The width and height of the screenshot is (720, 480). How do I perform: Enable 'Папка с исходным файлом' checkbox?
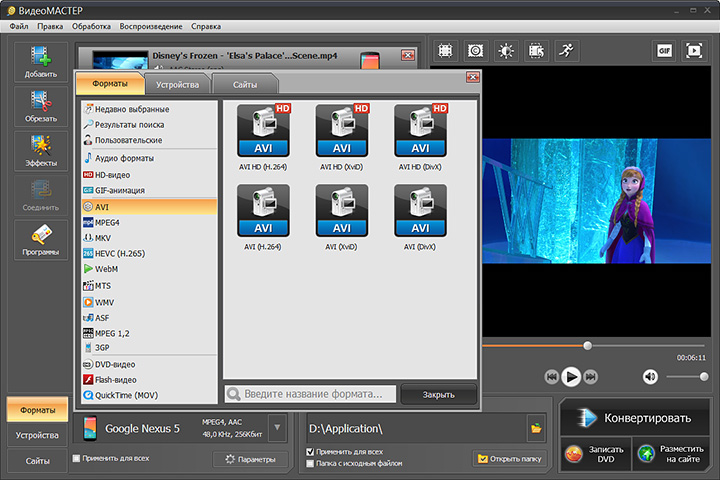click(x=311, y=464)
